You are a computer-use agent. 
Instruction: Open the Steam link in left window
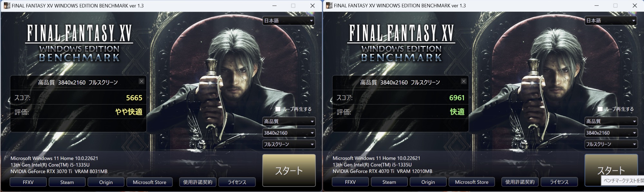(x=67, y=182)
